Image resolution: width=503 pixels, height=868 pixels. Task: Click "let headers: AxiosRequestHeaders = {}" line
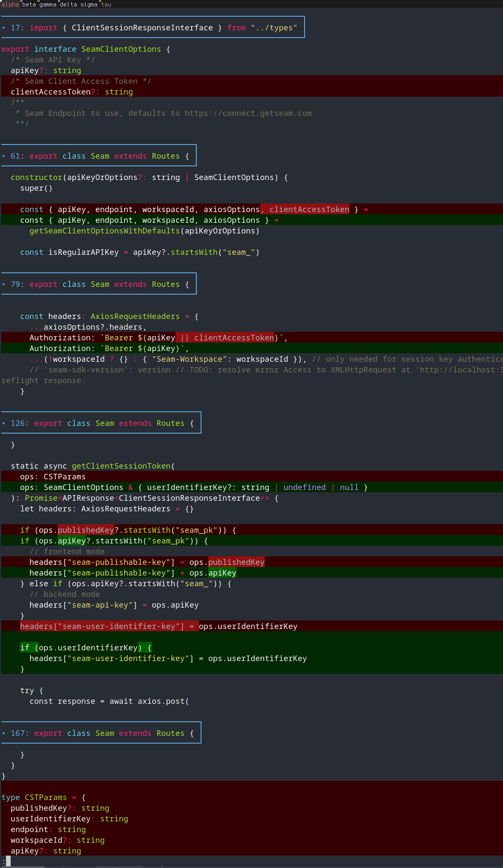point(107,509)
